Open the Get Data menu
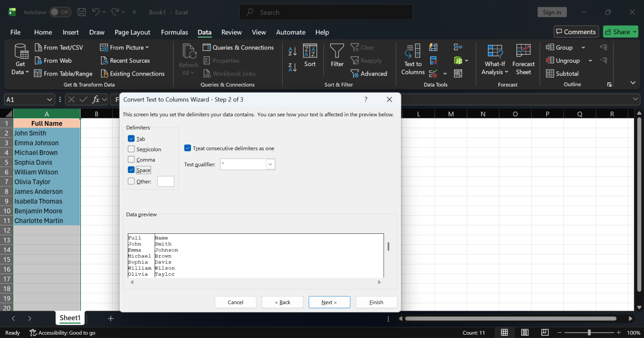The height and width of the screenshot is (338, 644). pos(20,60)
